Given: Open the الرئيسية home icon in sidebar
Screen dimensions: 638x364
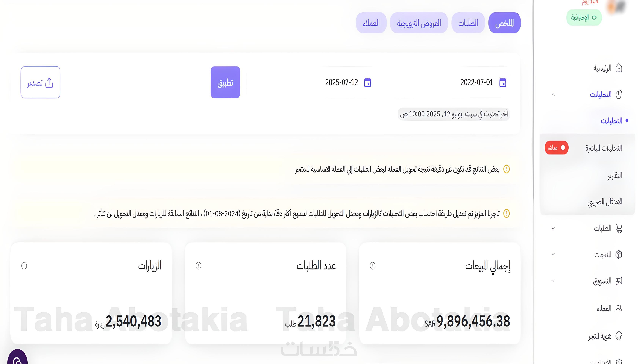Looking at the screenshot, I should 618,68.
